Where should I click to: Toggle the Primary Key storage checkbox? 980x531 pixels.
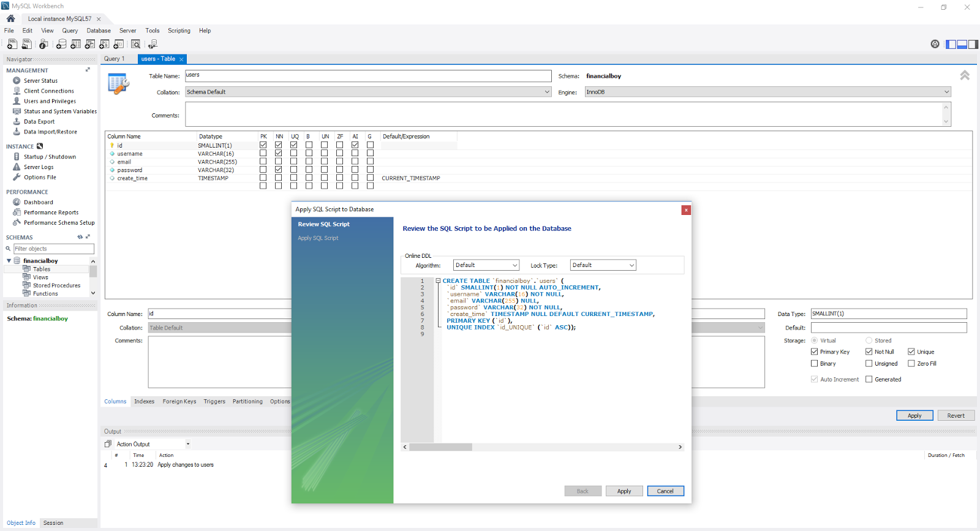(x=815, y=352)
